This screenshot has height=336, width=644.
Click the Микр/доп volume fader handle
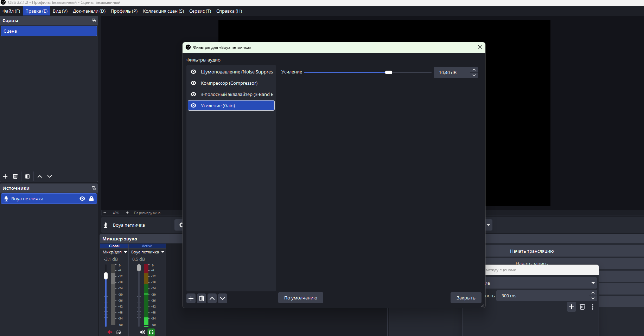(x=106, y=276)
